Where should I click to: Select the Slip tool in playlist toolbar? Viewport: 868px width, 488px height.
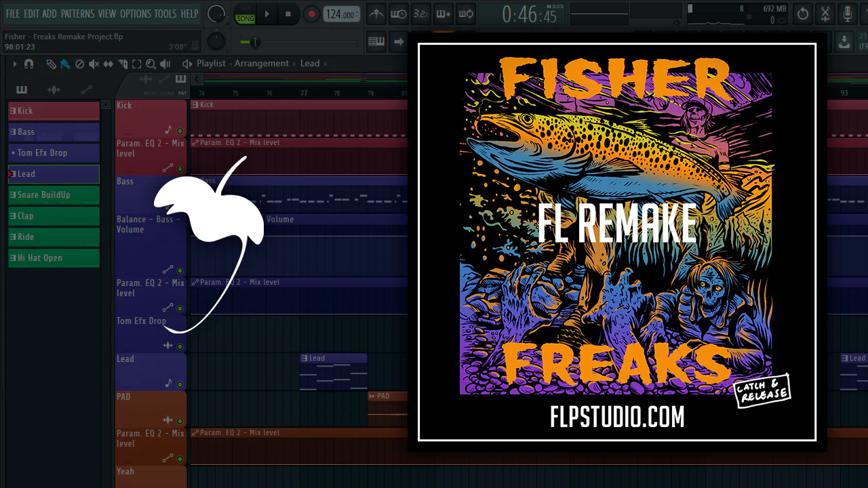tap(108, 64)
